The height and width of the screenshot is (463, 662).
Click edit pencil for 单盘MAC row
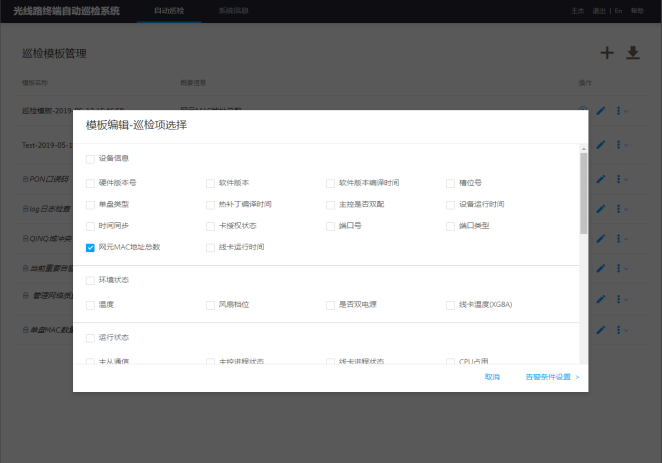[x=601, y=329]
